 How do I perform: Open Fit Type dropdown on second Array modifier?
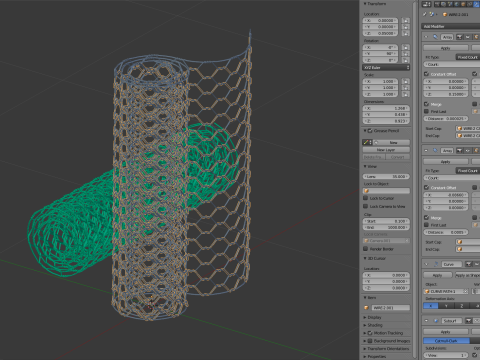(468, 171)
